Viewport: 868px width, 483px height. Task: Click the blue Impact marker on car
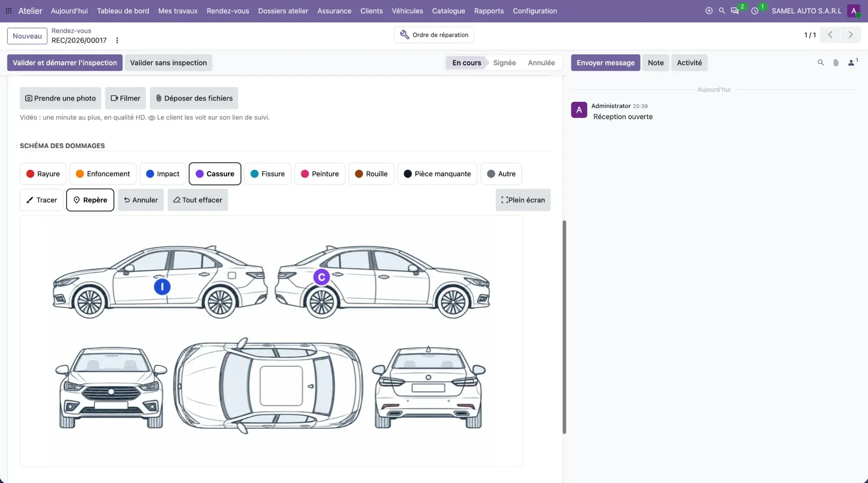162,287
